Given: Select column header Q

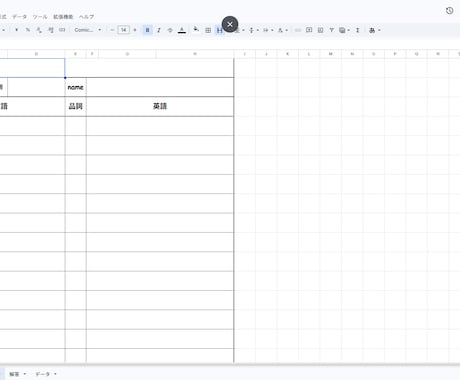Looking at the screenshot, I should tap(417, 54).
